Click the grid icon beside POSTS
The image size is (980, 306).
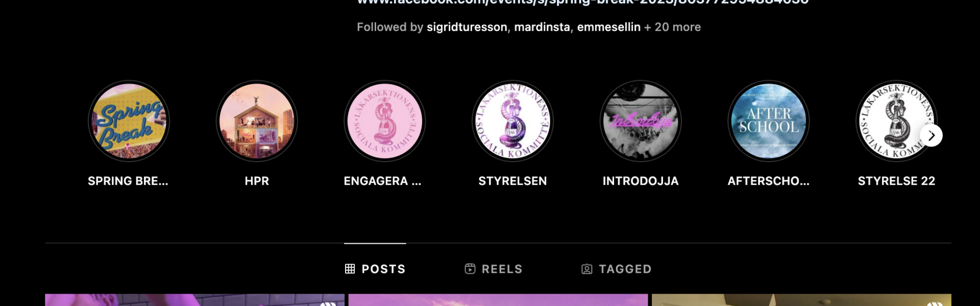350,269
